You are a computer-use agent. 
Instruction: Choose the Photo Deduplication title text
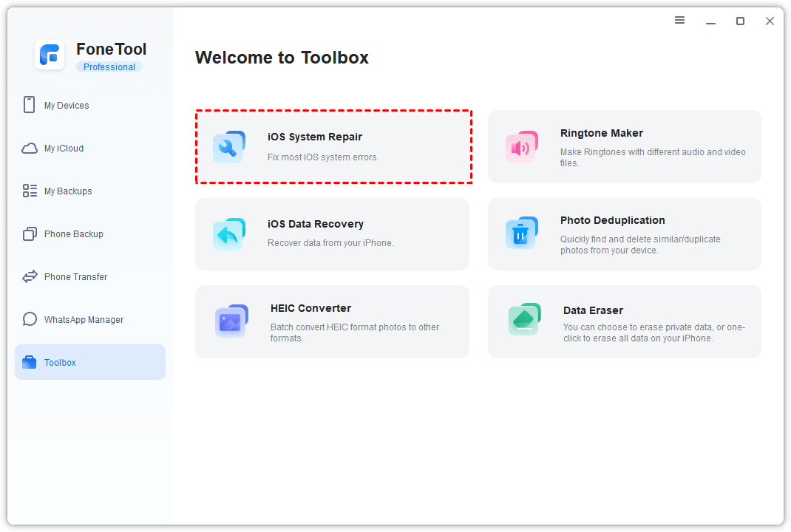[612, 220]
